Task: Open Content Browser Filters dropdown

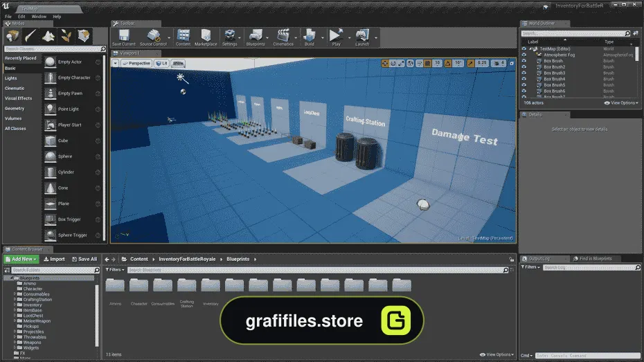Action: 115,270
